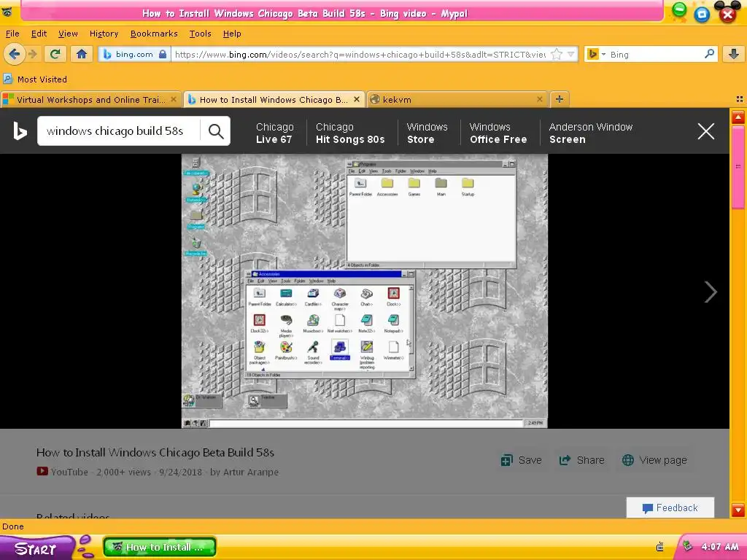Click the scrollbar down arrow
Image resolution: width=747 pixels, height=560 pixels.
[738, 510]
